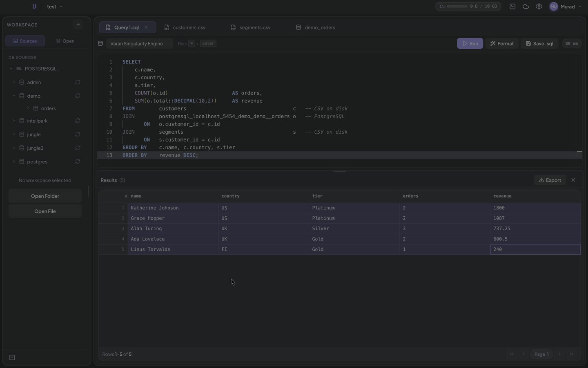Click the Silver tier cell

click(354, 229)
